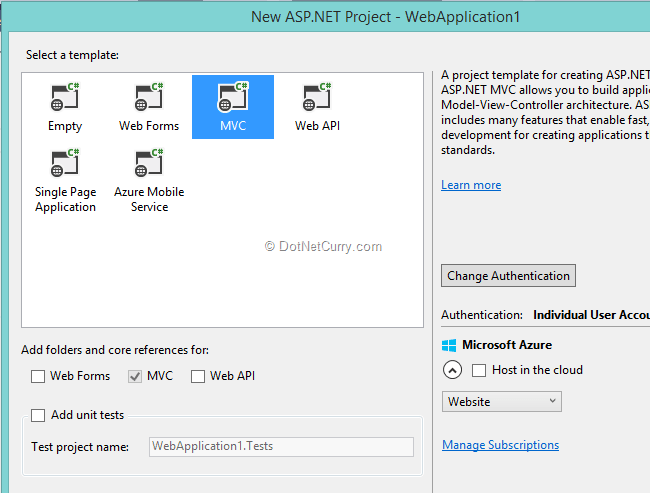Image resolution: width=650 pixels, height=493 pixels.
Task: Choose the Azure Mobile Service template icon
Action: 149,163
